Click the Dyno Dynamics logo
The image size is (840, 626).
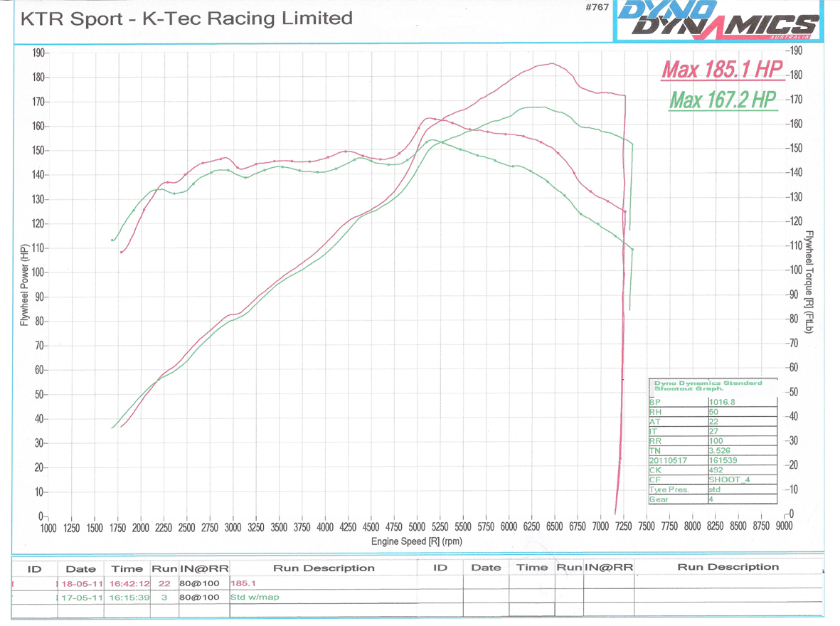[x=718, y=21]
